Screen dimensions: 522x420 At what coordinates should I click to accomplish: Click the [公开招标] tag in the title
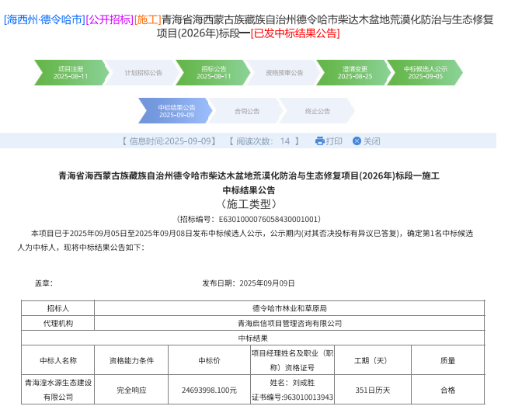pos(109,19)
